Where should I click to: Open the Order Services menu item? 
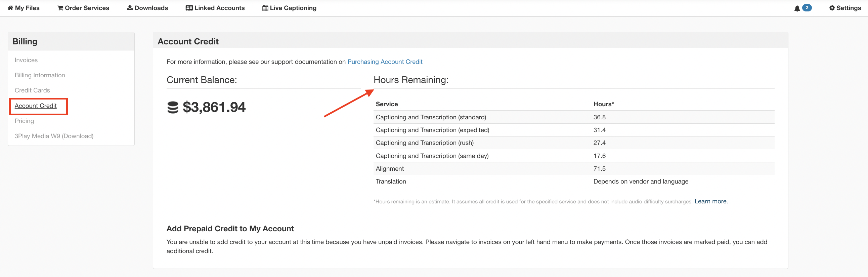(83, 8)
